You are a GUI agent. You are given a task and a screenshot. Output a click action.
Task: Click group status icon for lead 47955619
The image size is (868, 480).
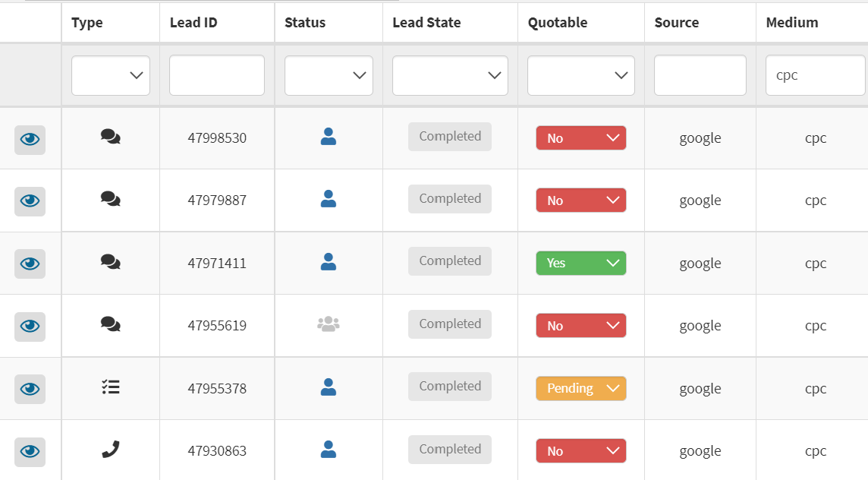329,324
